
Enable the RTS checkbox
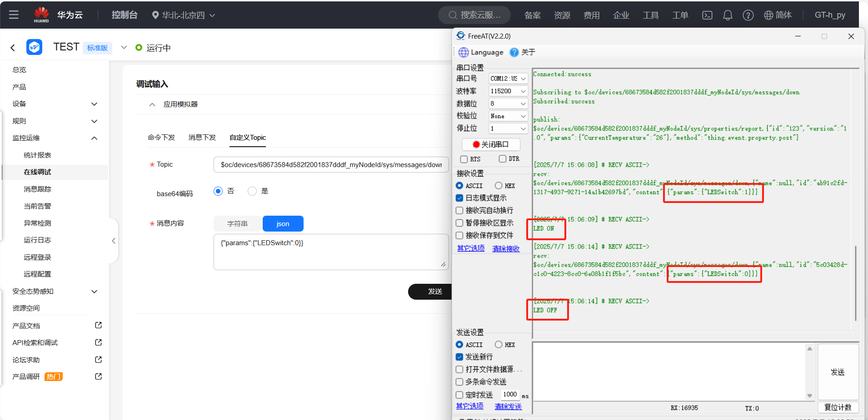464,159
